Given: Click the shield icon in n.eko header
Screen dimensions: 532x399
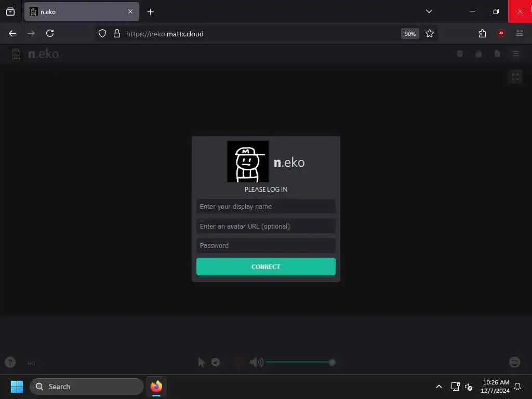Looking at the screenshot, I should [460, 54].
